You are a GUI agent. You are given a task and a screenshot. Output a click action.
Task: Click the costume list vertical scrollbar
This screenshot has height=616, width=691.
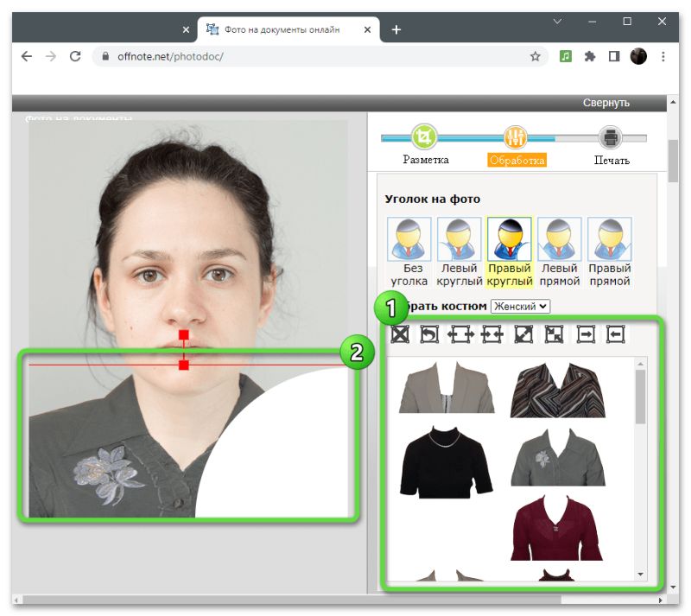(640, 397)
